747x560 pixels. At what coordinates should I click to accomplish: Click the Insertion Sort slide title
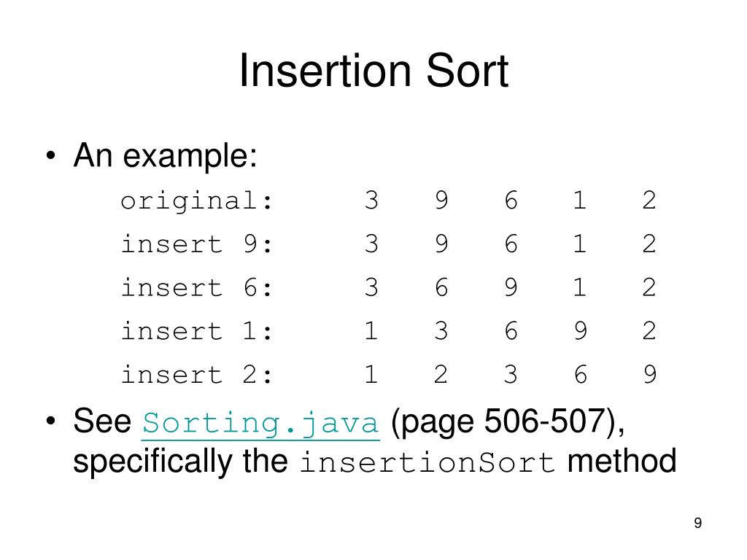pyautogui.click(x=373, y=71)
